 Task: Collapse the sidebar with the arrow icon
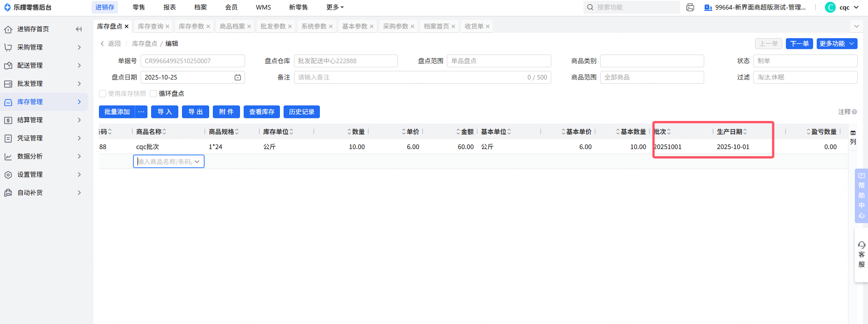point(79,29)
